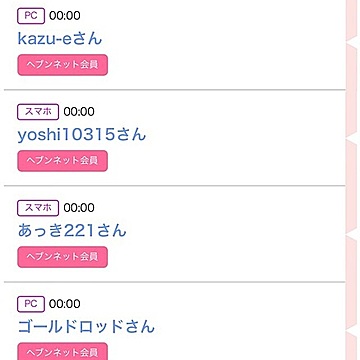
Task: Click pink ribbon segment beside kazu-eさん's PC badge
Action: (352, 20)
